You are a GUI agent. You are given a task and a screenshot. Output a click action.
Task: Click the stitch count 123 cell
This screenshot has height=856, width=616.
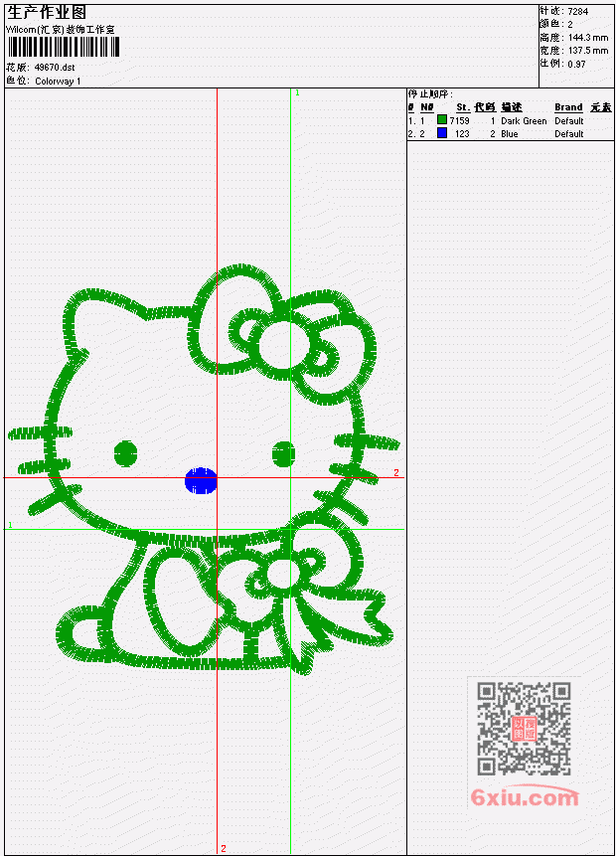(x=462, y=134)
